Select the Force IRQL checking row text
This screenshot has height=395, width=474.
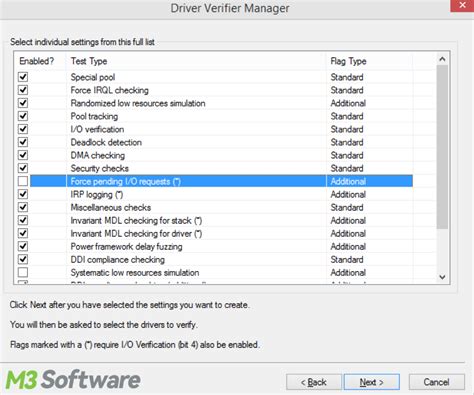pyautogui.click(x=110, y=90)
